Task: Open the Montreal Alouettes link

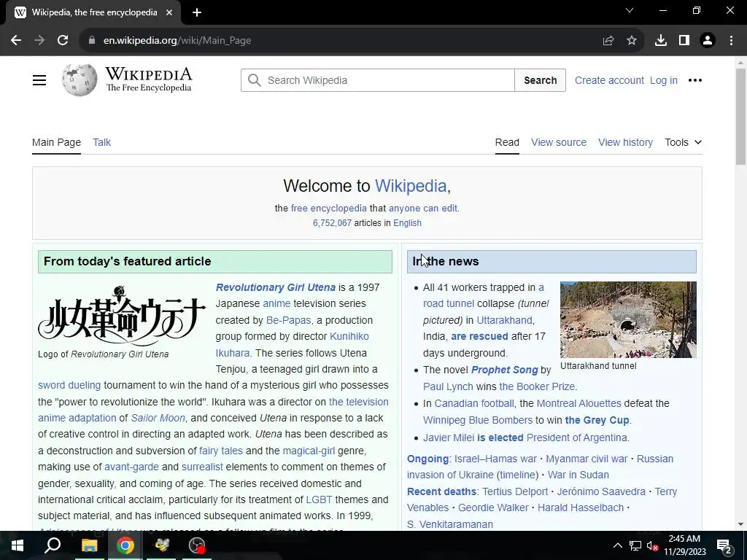Action: click(578, 403)
